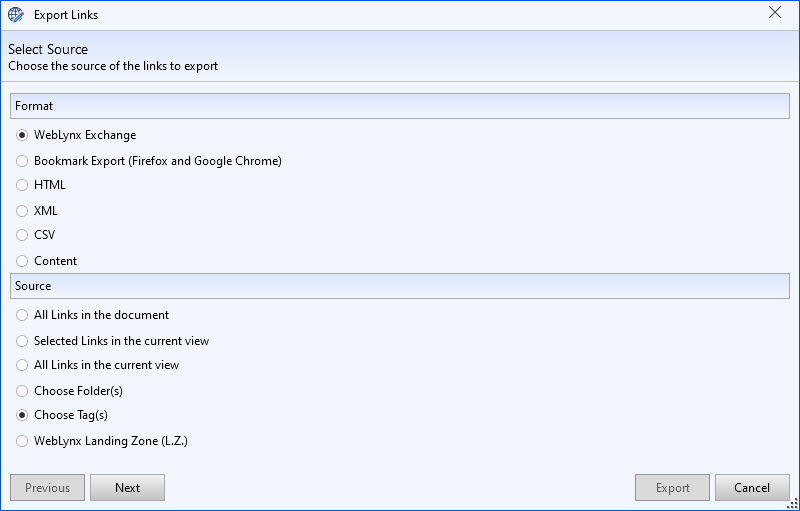Click the WebLynx globe icon in title bar
The width and height of the screenshot is (800, 511).
tap(16, 15)
